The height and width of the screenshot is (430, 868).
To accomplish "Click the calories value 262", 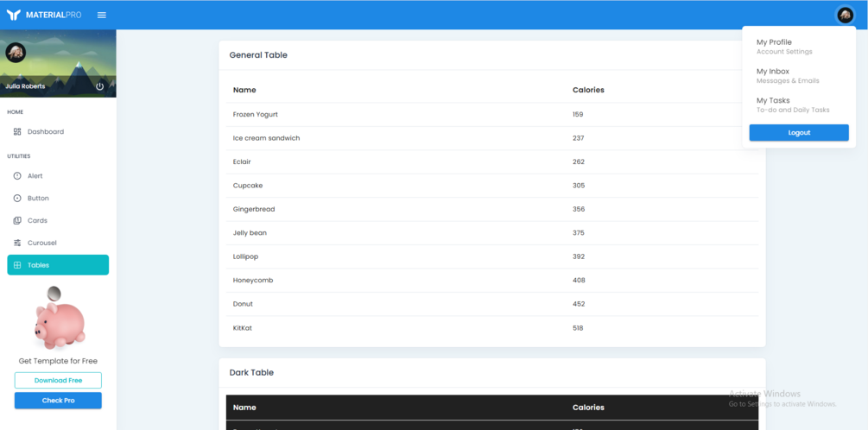I will click(579, 162).
